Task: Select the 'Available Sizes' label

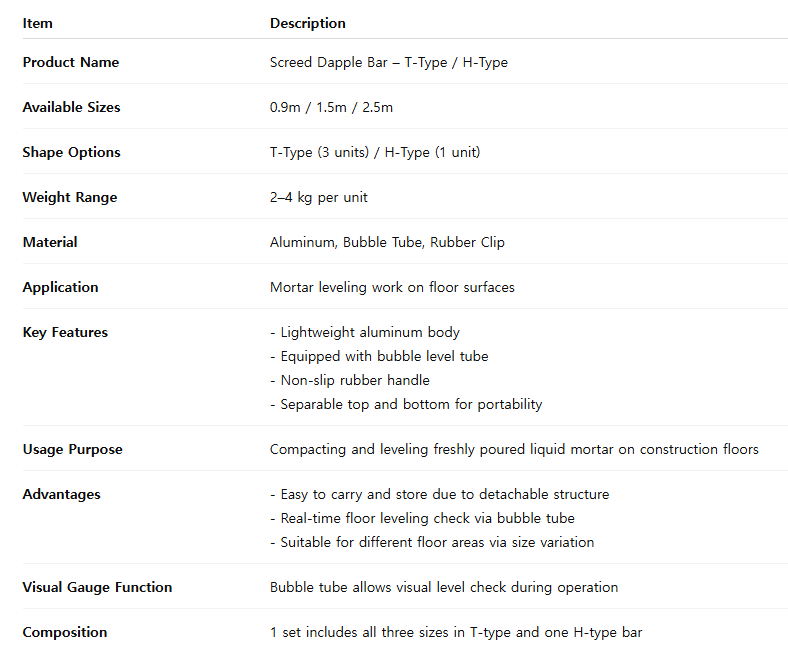Action: click(x=71, y=108)
